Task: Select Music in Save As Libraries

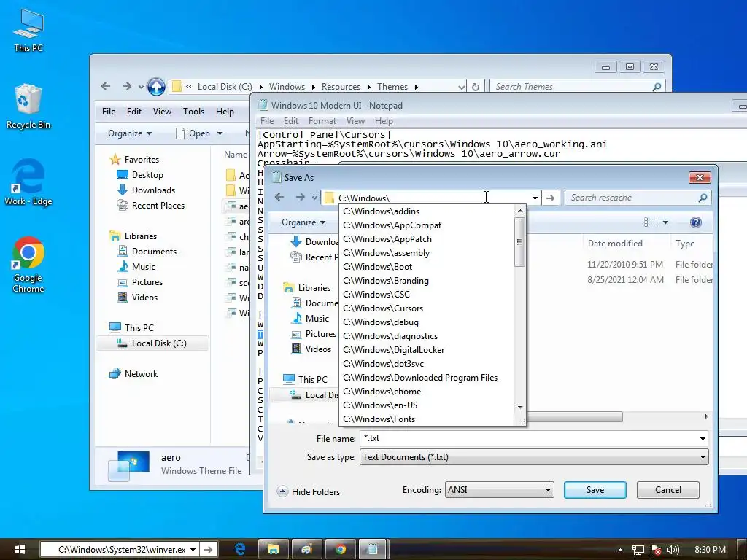Action: tap(310, 318)
